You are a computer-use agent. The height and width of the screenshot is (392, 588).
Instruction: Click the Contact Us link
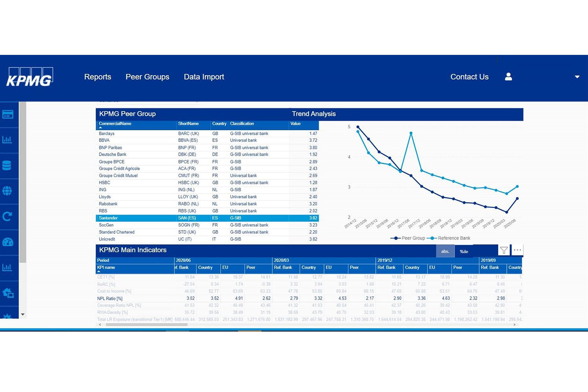click(x=469, y=77)
